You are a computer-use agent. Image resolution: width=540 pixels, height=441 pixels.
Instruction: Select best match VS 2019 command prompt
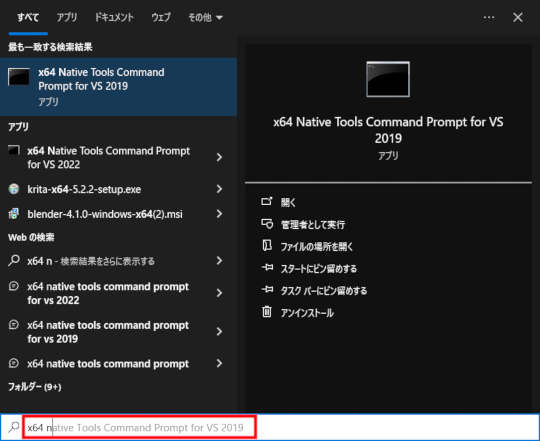118,87
